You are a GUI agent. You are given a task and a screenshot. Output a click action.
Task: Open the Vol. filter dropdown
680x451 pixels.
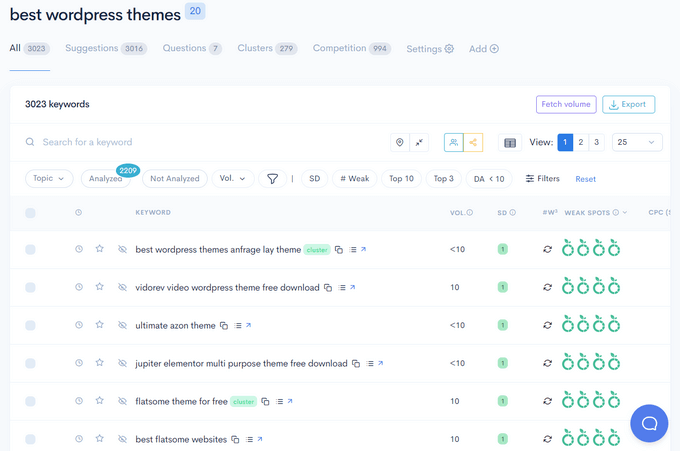[x=232, y=179]
